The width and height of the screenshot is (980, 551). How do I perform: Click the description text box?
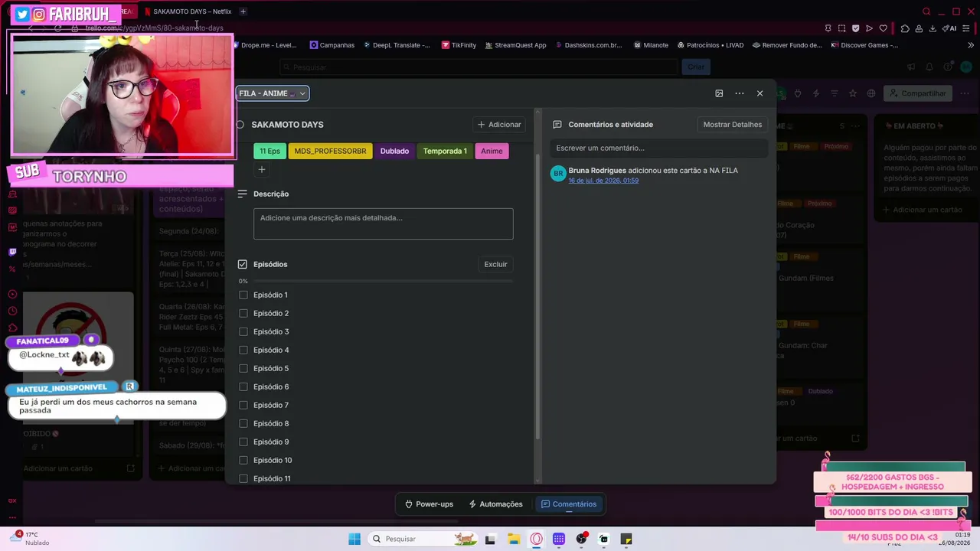[384, 224]
